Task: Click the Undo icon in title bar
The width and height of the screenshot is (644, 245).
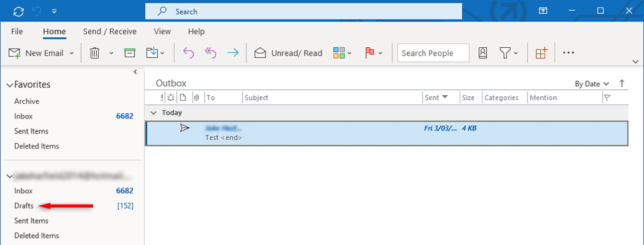Action: pyautogui.click(x=36, y=11)
